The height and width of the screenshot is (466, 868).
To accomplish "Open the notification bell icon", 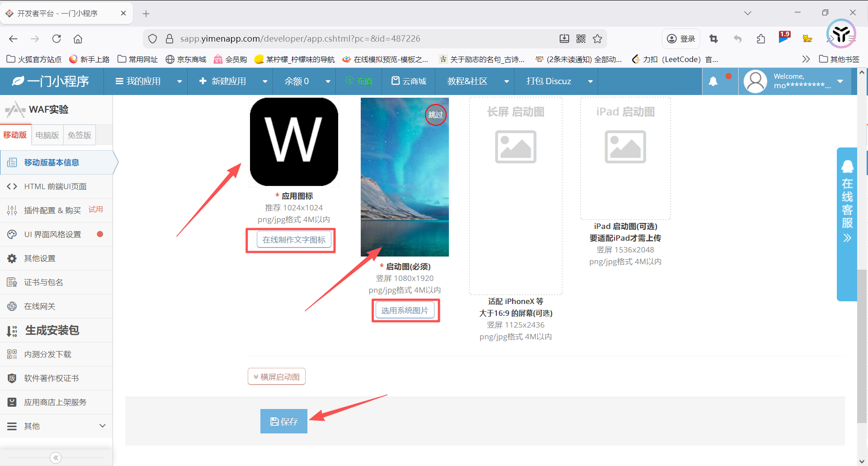I will point(713,81).
